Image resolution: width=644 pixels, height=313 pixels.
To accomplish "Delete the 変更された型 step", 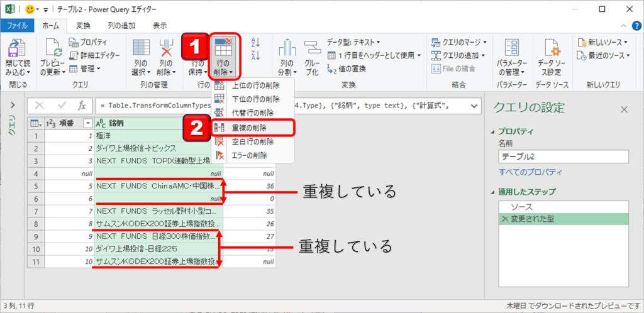I will tap(504, 219).
